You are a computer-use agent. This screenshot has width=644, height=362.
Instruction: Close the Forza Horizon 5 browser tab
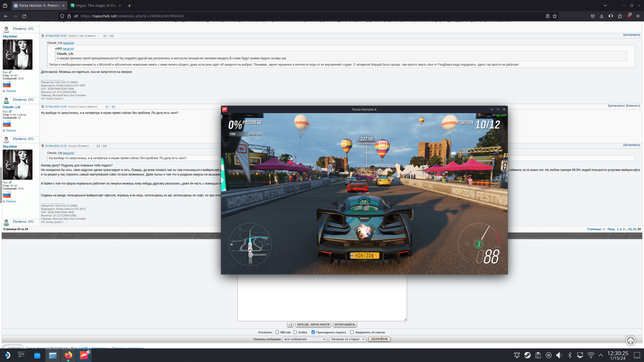coord(64,6)
